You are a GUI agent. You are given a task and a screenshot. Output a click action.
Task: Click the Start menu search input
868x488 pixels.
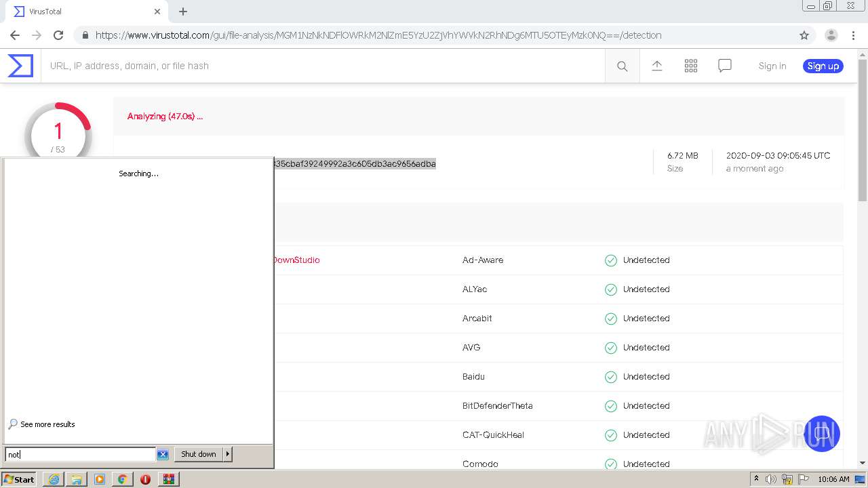[x=80, y=454]
